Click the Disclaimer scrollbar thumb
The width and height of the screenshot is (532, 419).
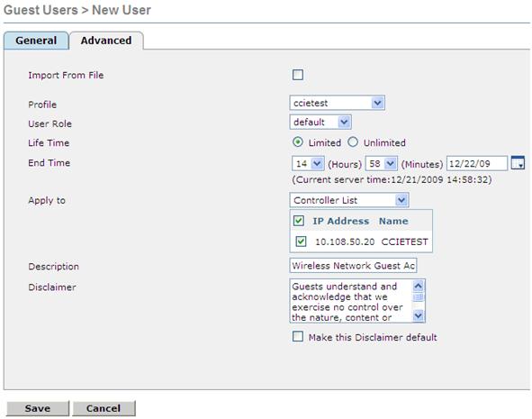click(x=418, y=297)
